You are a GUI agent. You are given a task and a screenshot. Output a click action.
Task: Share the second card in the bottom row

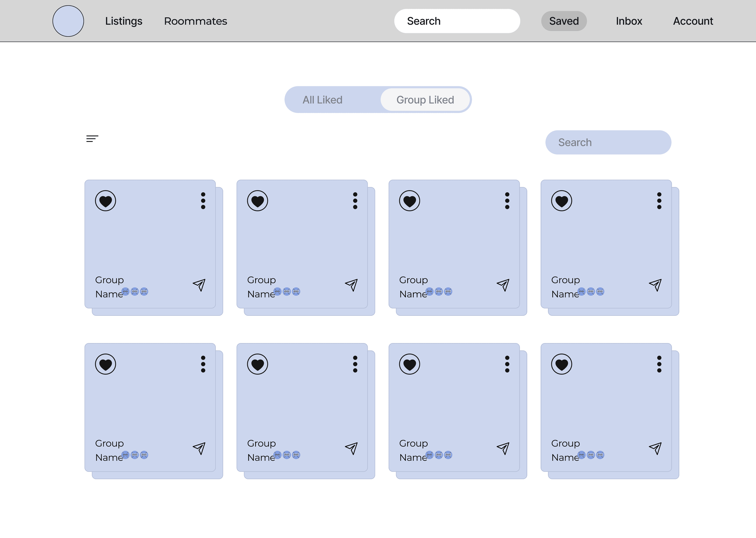[351, 448]
